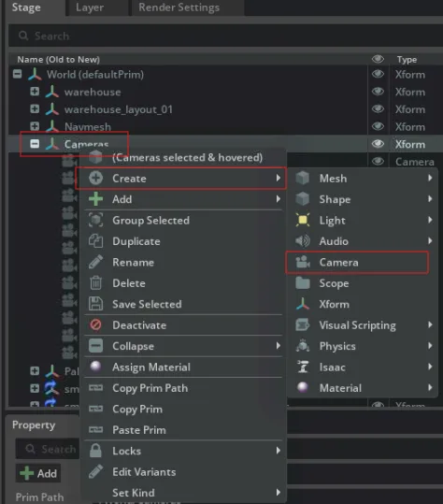This screenshot has width=443, height=504.
Task: Click the Isaac robot icon
Action: 302,367
